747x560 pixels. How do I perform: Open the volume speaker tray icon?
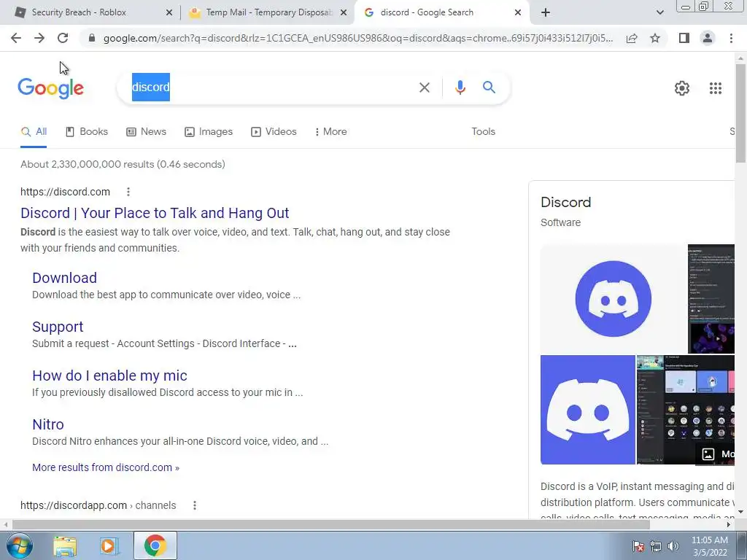tap(673, 547)
